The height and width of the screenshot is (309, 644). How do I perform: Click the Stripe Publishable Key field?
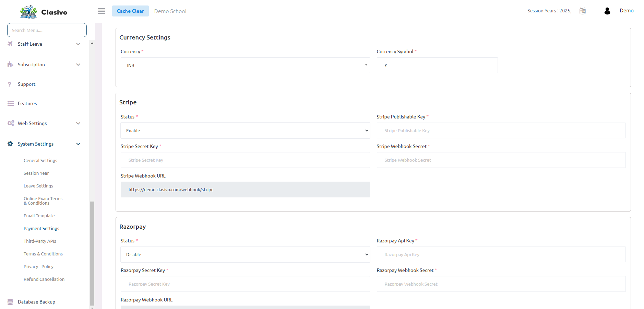pyautogui.click(x=501, y=130)
